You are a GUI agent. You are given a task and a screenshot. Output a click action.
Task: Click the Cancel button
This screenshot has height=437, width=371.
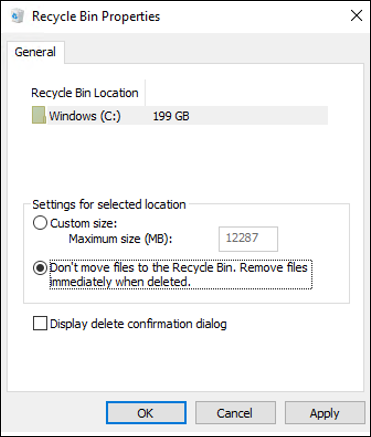[235, 413]
